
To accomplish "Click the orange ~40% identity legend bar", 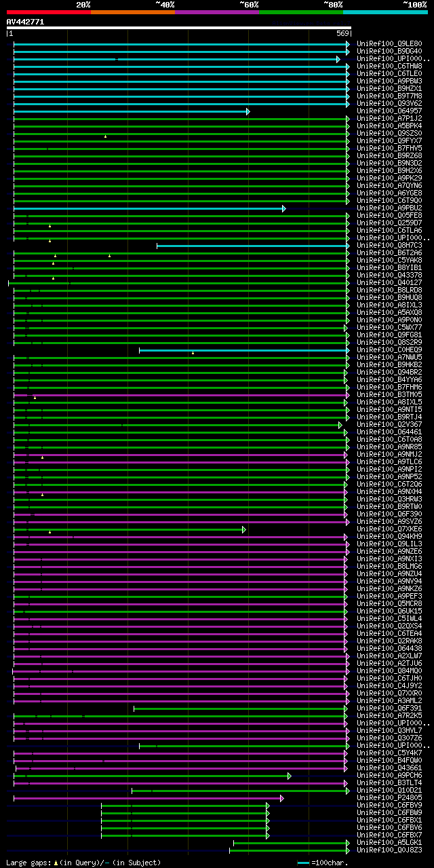I will tap(133, 12).
